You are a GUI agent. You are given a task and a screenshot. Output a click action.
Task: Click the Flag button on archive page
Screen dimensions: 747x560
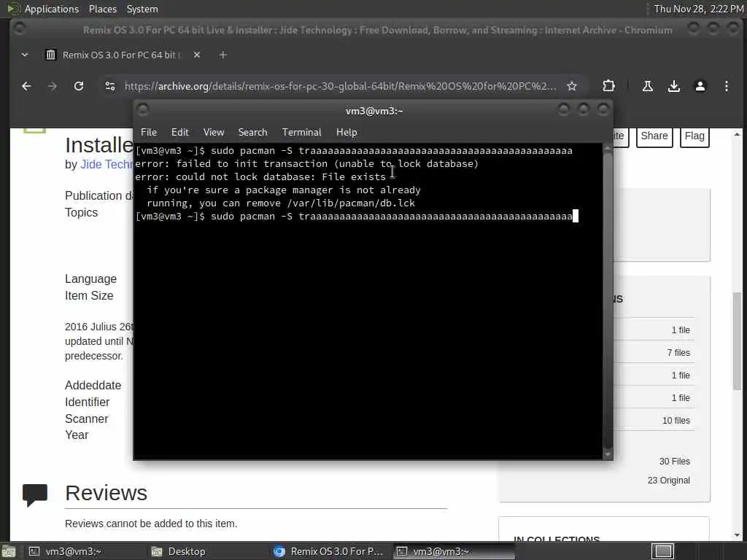pos(694,136)
